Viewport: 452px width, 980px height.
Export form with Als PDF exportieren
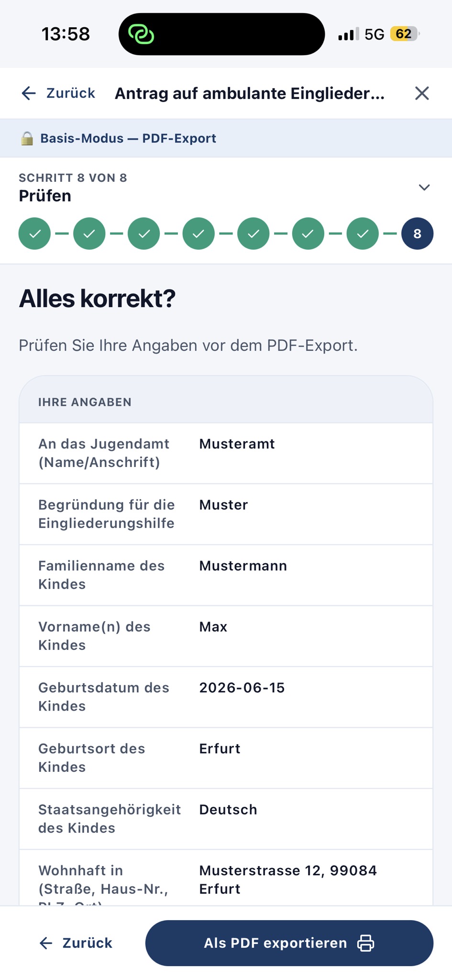tap(289, 943)
